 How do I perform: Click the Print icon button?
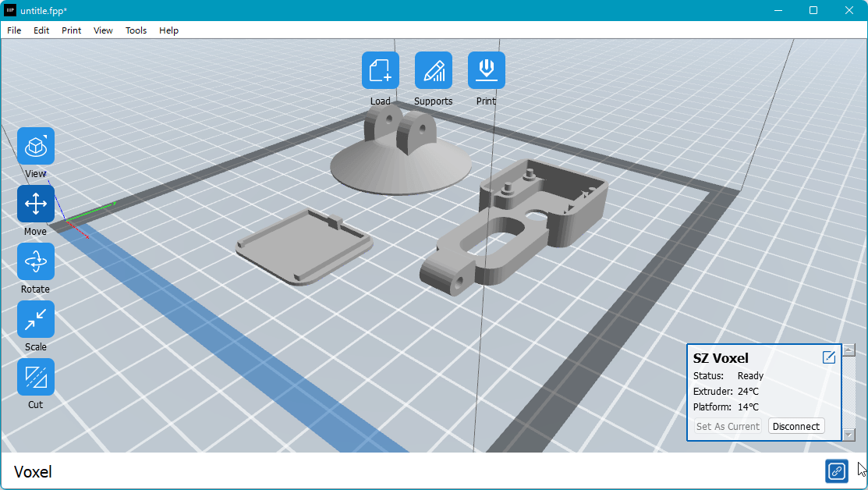click(x=487, y=70)
